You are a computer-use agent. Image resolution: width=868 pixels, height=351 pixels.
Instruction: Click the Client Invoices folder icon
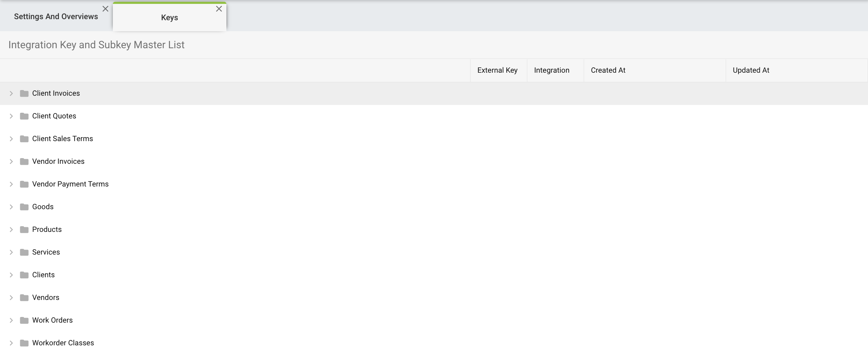pos(24,93)
